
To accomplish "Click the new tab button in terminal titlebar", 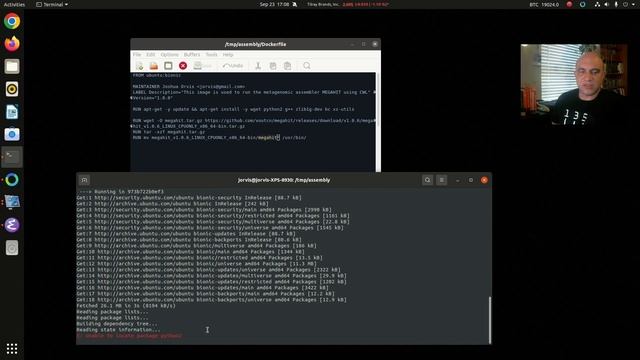I will click(x=84, y=180).
